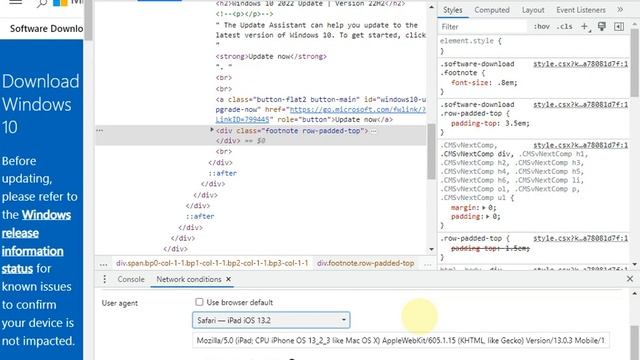This screenshot has height=360, width=640.
Task: Expand the padding shorthand triangle
Action: point(487,216)
